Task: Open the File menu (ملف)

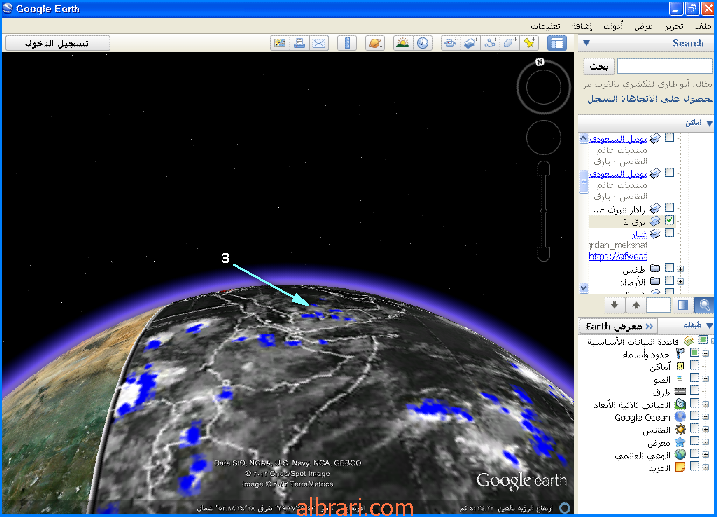Action: pyautogui.click(x=703, y=27)
